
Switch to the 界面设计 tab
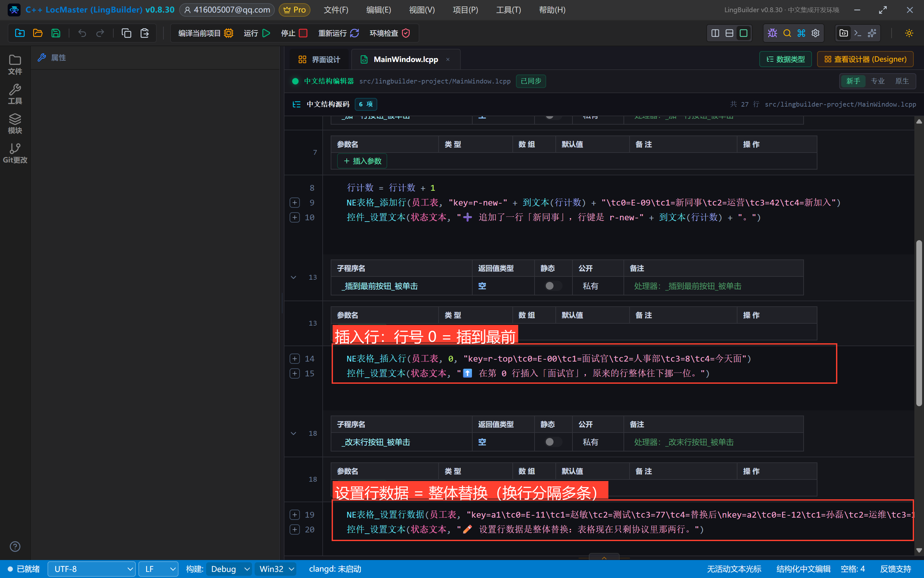coord(319,59)
